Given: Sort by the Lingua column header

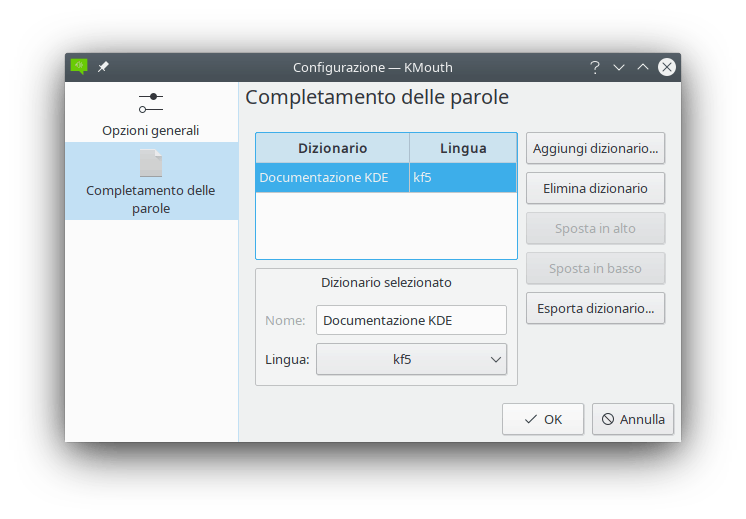Looking at the screenshot, I should click(463, 148).
